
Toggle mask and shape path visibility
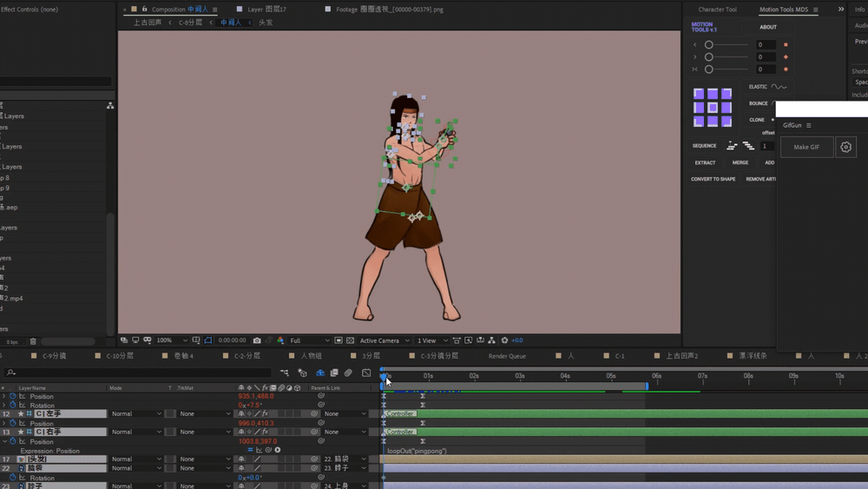[x=208, y=340]
